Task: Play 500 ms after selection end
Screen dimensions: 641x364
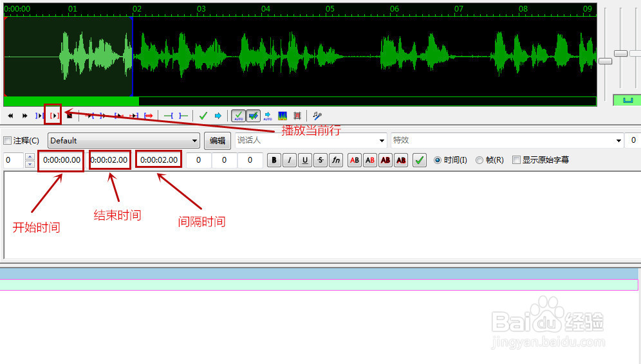Action: [x=102, y=116]
